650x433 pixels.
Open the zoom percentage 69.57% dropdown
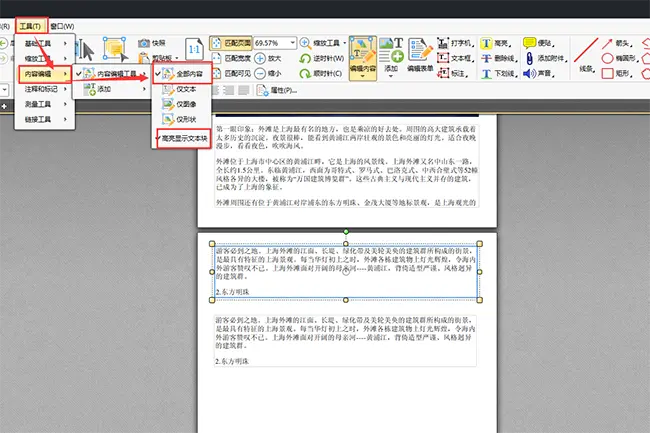click(292, 43)
